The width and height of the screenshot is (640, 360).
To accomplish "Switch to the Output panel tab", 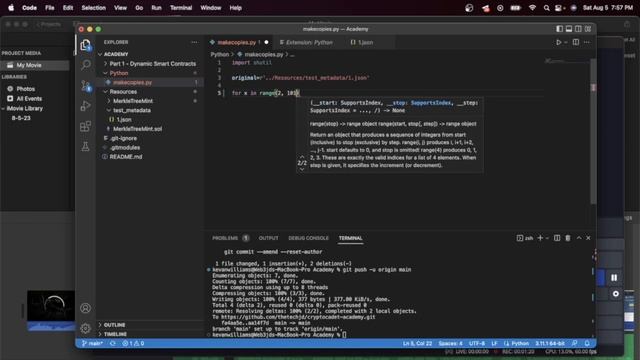I will [269, 238].
